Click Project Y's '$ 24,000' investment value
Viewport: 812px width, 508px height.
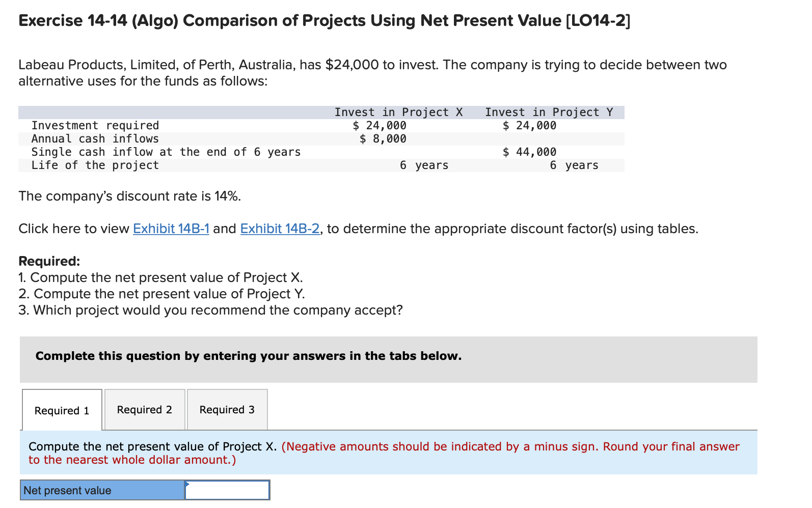tap(529, 125)
